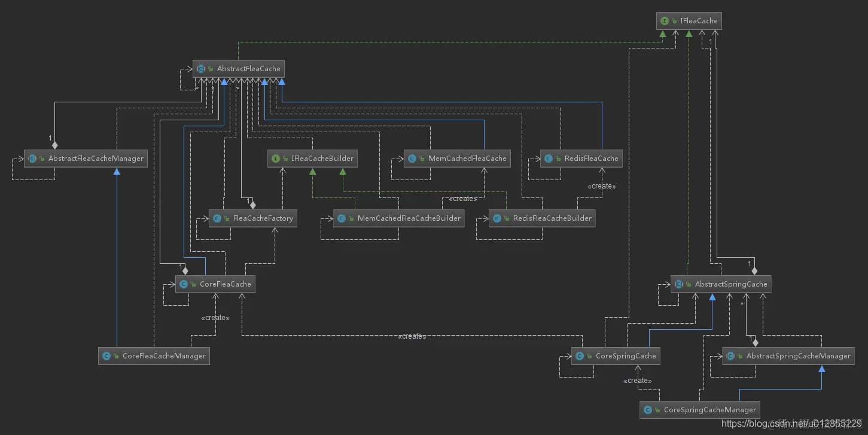Select the CoreSpringCache class node
This screenshot has width=868, height=435.
click(616, 356)
